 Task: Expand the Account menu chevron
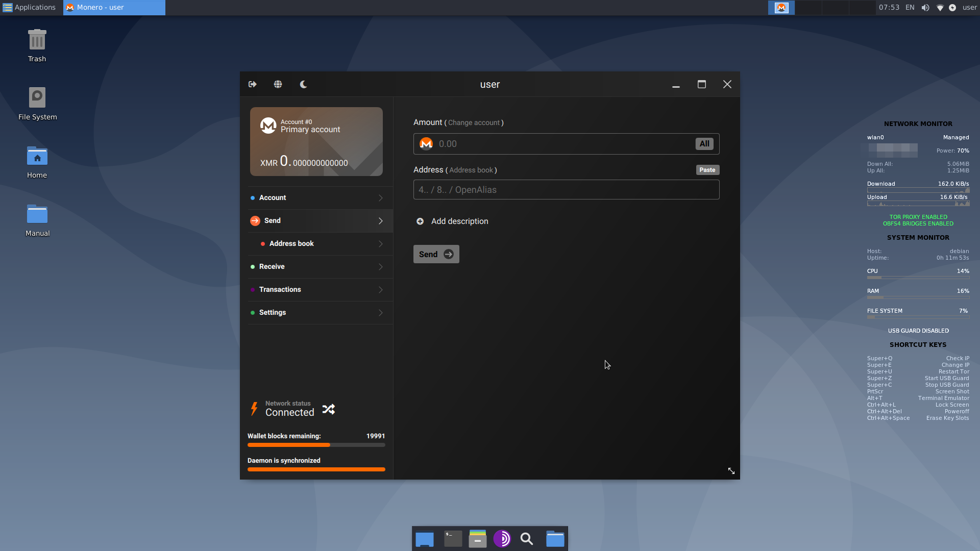coord(380,198)
